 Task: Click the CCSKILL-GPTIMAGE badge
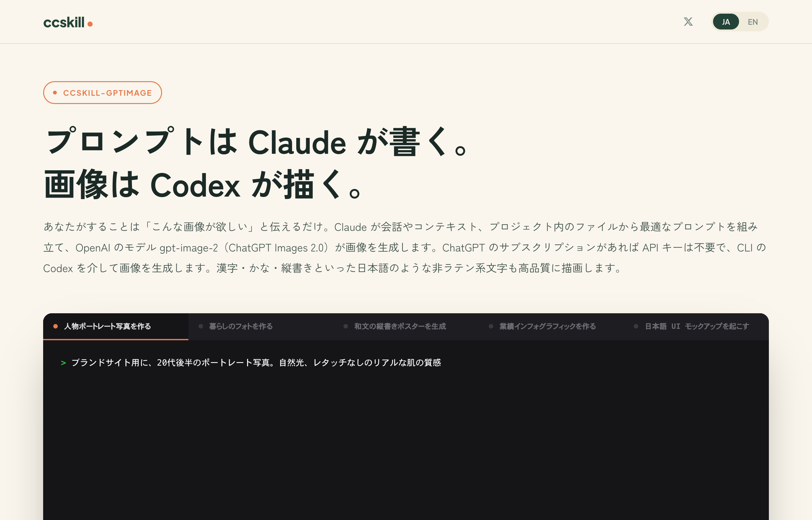point(102,93)
